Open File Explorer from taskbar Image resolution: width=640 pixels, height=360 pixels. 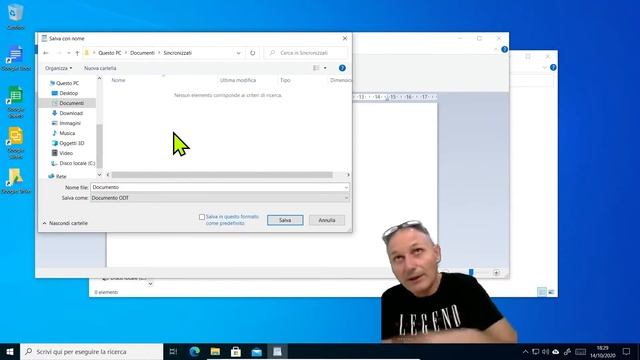[215, 351]
